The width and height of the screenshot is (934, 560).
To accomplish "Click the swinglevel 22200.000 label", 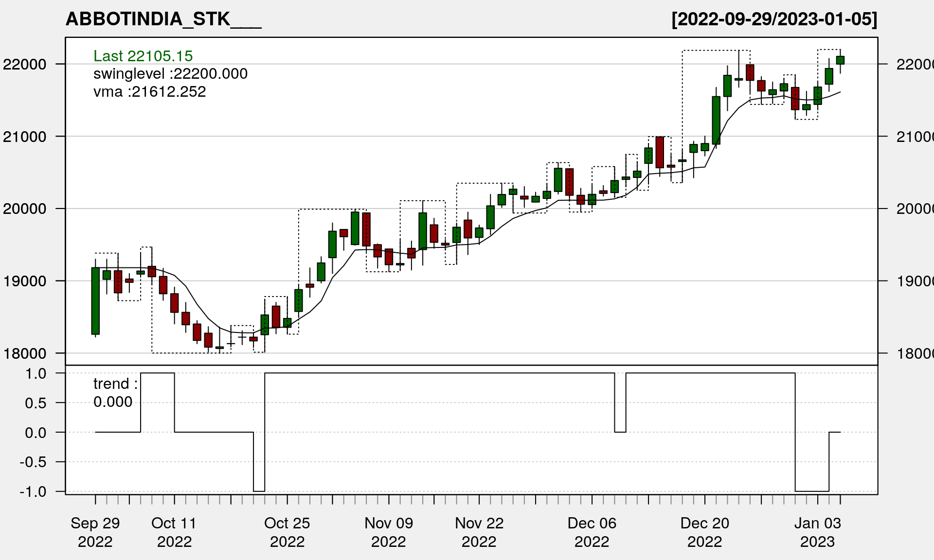I will pos(170,74).
